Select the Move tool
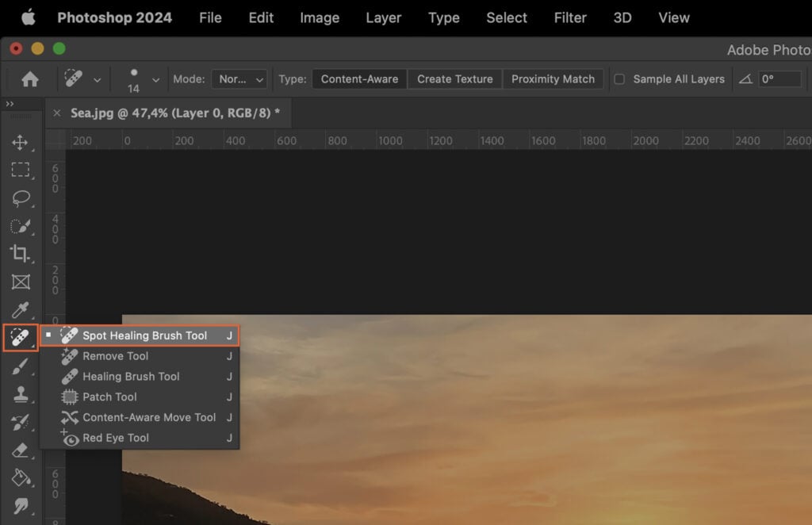This screenshot has height=525, width=812. pos(21,143)
